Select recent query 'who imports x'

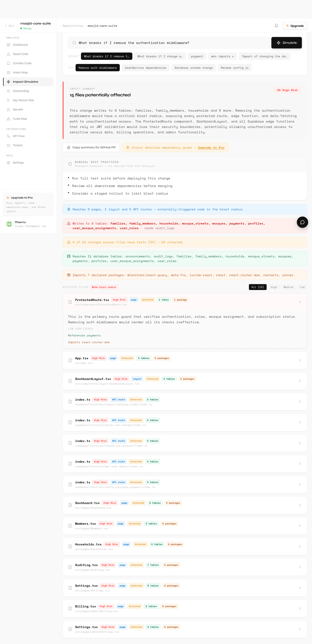pyautogui.click(x=222, y=56)
